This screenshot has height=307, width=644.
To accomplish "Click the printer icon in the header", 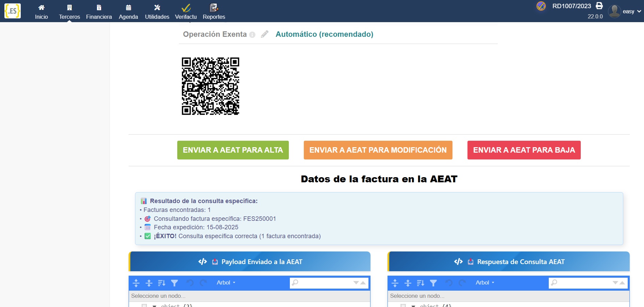I will point(599,6).
